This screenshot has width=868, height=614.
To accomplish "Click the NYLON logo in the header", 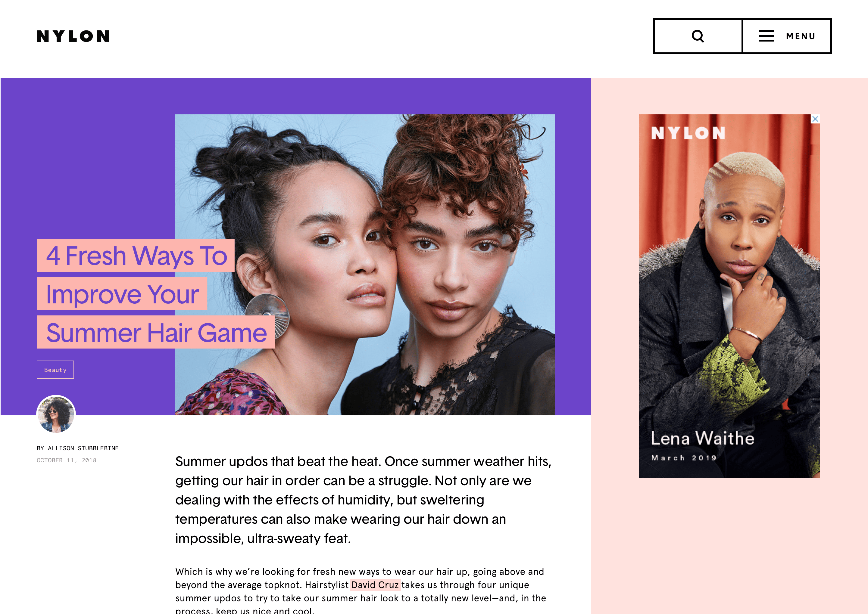I will click(73, 36).
